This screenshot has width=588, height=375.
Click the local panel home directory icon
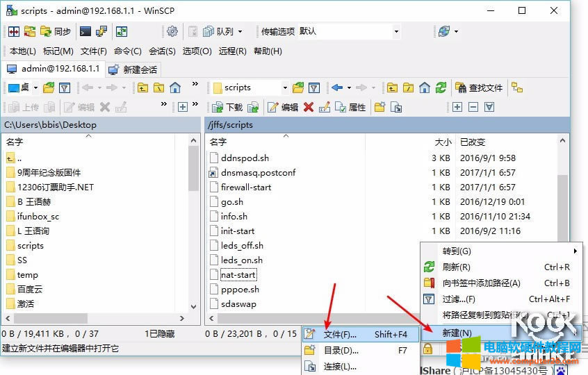[175, 88]
